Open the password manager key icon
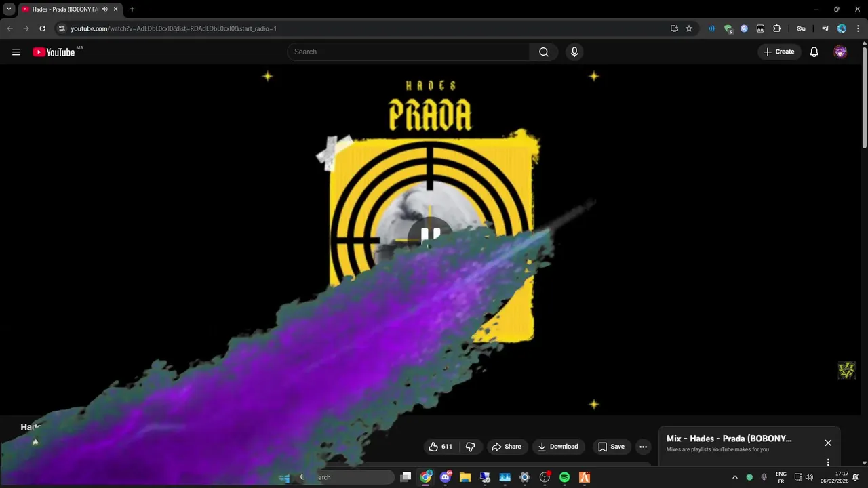 [x=801, y=28]
